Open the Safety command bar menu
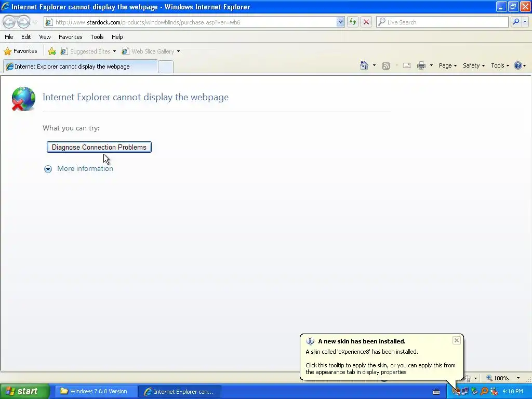 [474, 65]
